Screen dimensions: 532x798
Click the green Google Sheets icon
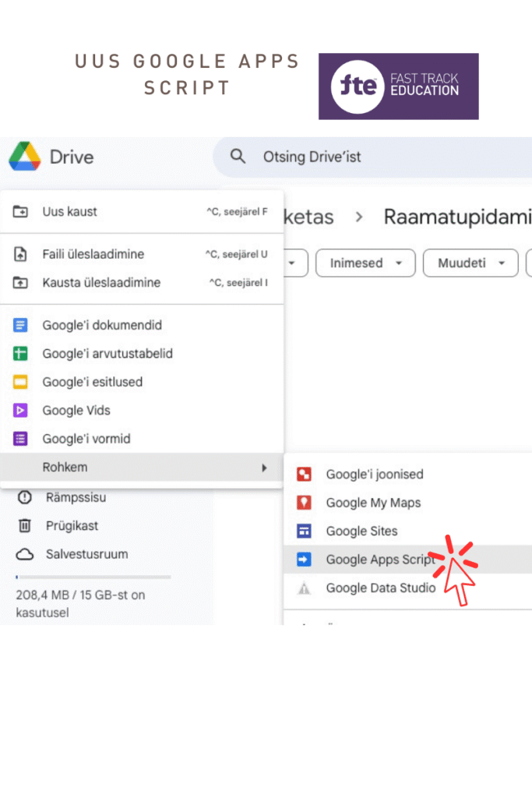[x=21, y=354]
